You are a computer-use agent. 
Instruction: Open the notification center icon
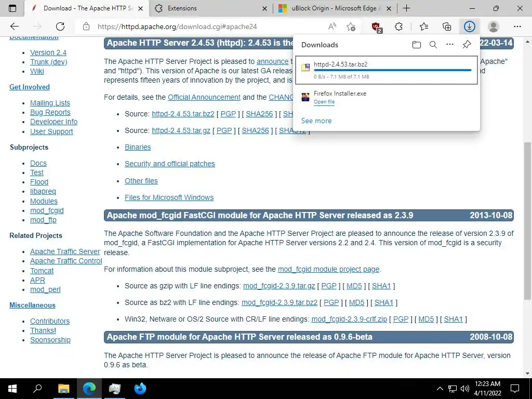(x=515, y=389)
